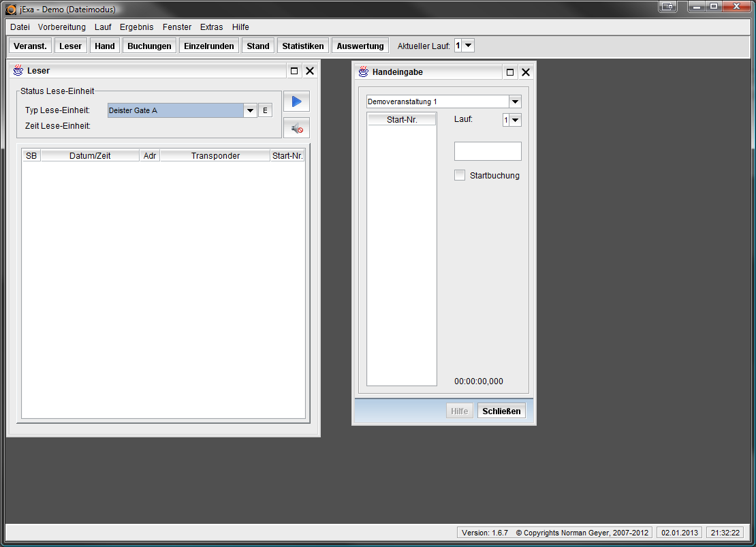Close the Leser internal window
Image resolution: width=756 pixels, height=547 pixels.
click(x=310, y=71)
